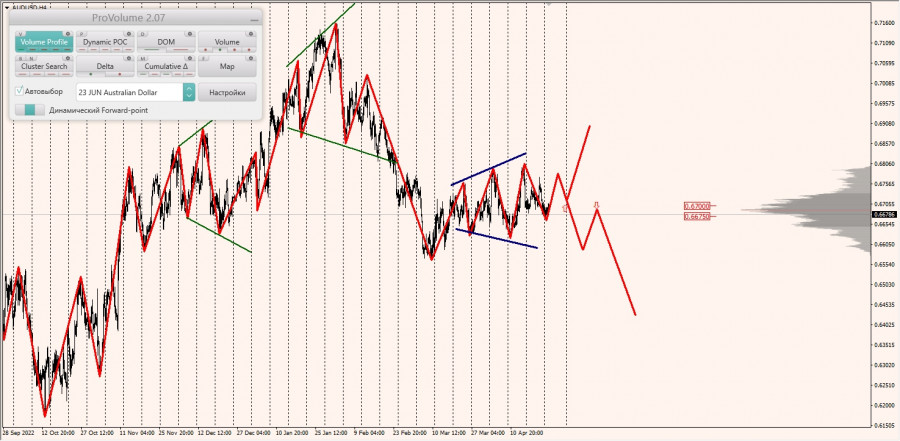Open Cluster Search gear settings
Viewport: 900px width, 441px height.
click(68, 59)
